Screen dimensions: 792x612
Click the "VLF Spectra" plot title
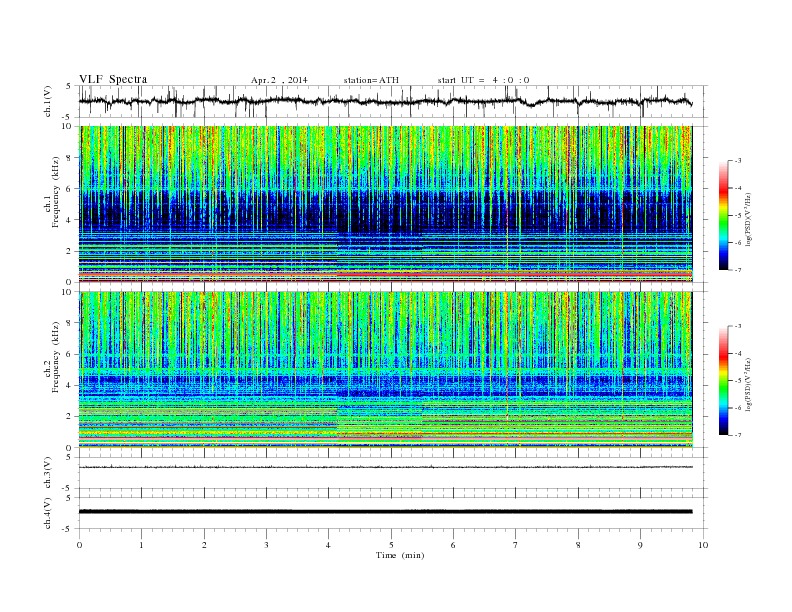click(113, 79)
